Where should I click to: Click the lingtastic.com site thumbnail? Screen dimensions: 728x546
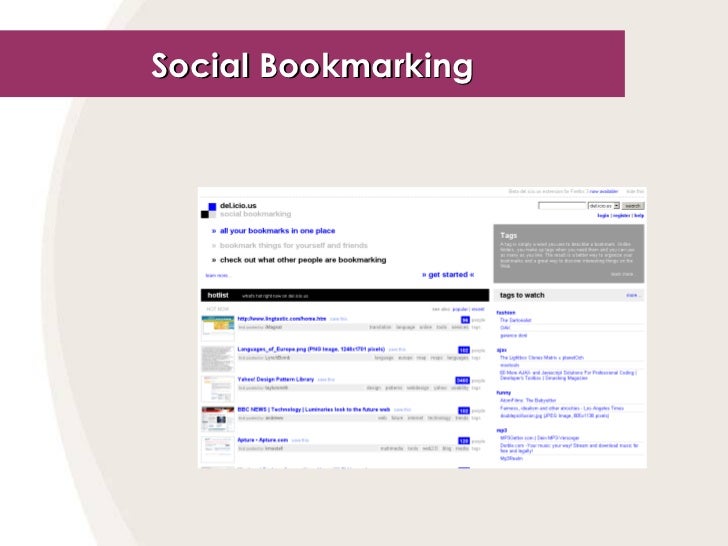tap(218, 328)
